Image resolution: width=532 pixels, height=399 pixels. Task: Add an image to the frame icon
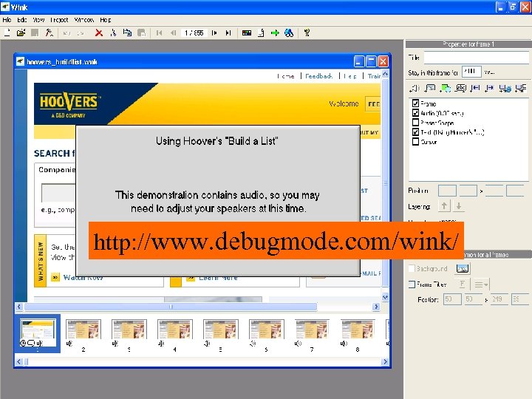430,88
